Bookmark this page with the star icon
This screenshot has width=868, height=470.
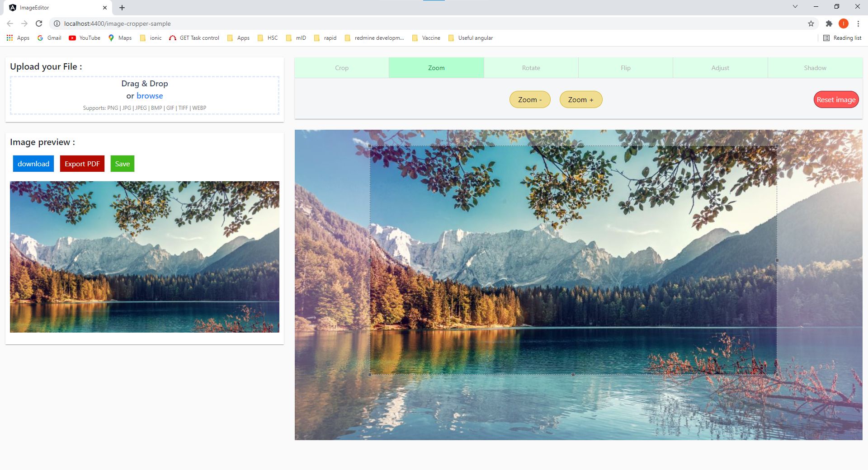click(811, 23)
